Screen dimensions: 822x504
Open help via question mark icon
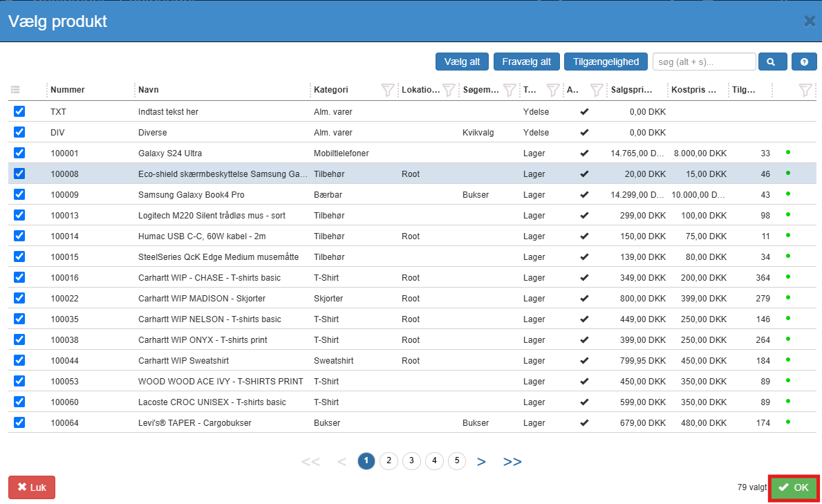[x=804, y=62]
